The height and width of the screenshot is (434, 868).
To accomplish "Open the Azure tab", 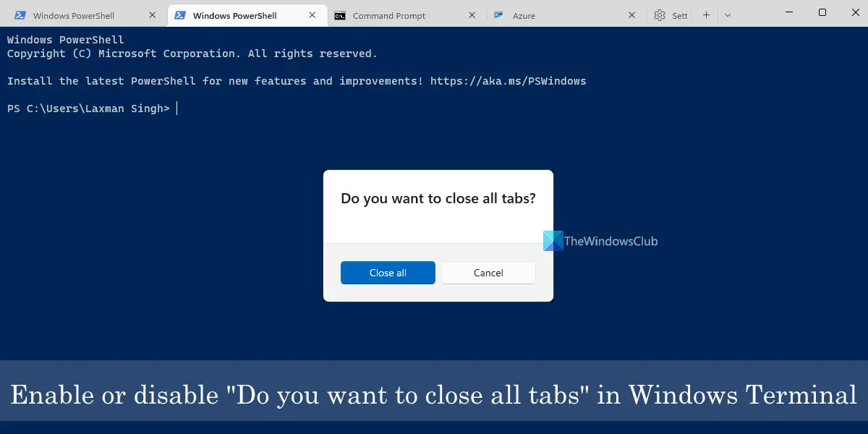I will pos(566,15).
